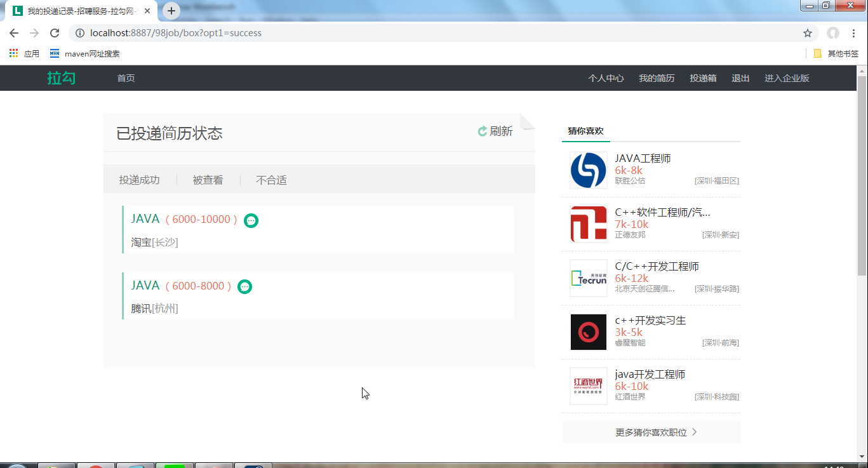Open the JAVA job at 淘宝
This screenshot has height=468, width=868.
(x=145, y=219)
